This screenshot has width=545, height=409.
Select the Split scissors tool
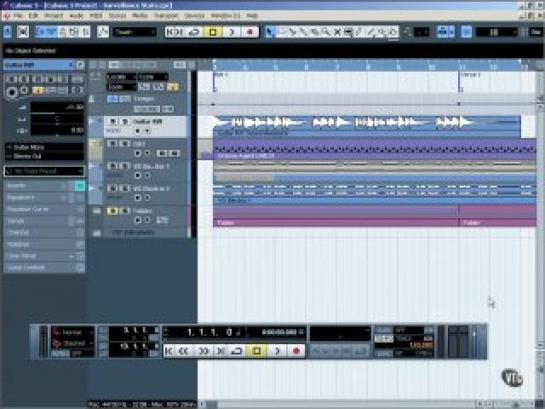click(x=293, y=32)
